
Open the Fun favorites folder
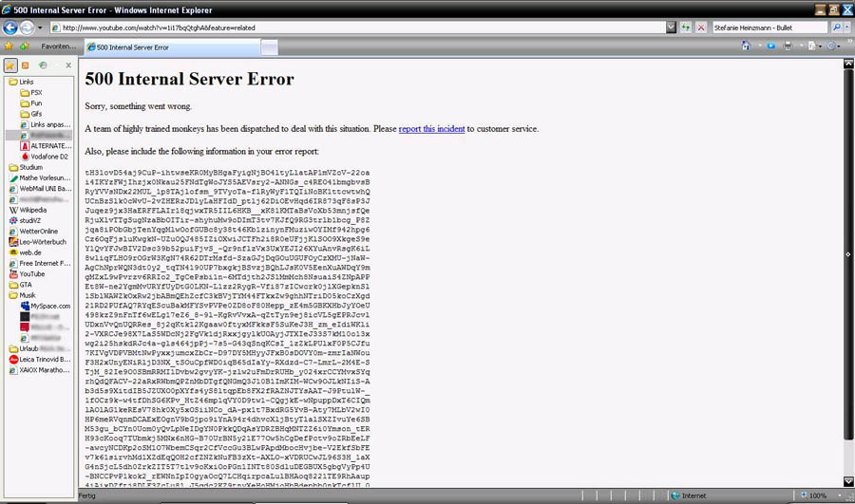31,103
